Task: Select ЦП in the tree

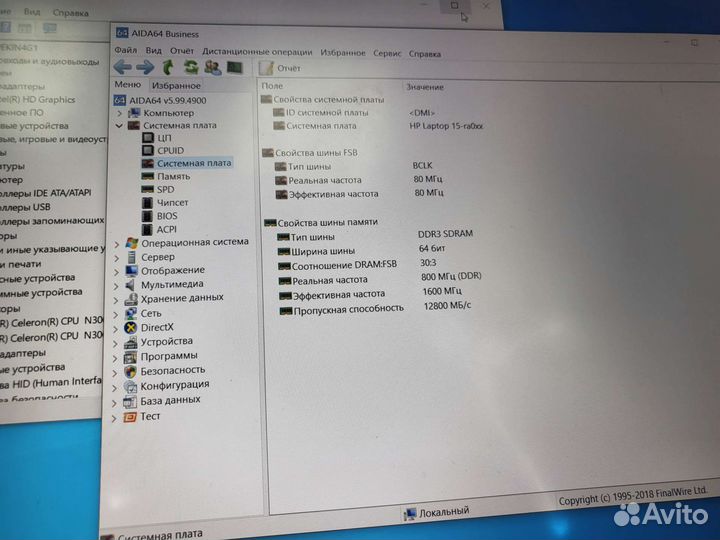Action: pos(157,138)
